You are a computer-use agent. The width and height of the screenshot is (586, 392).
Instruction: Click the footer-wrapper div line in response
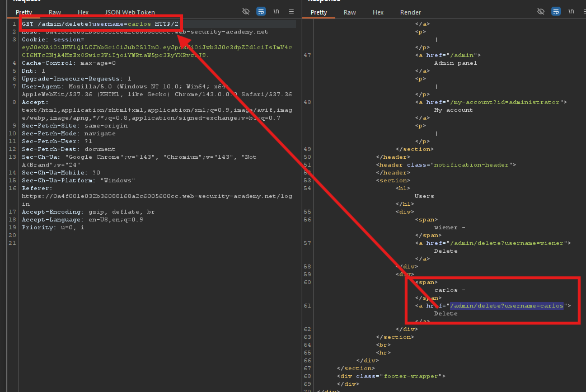391,376
